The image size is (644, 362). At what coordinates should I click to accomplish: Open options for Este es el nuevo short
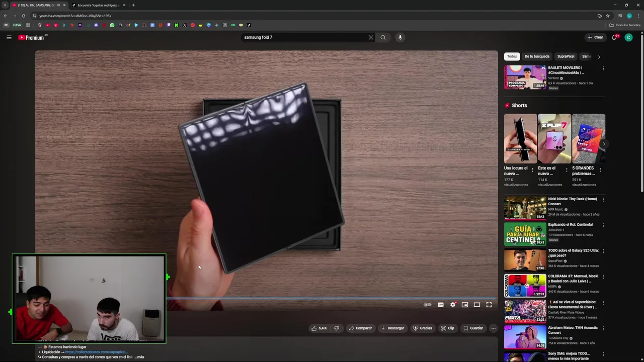pyautogui.click(x=567, y=170)
